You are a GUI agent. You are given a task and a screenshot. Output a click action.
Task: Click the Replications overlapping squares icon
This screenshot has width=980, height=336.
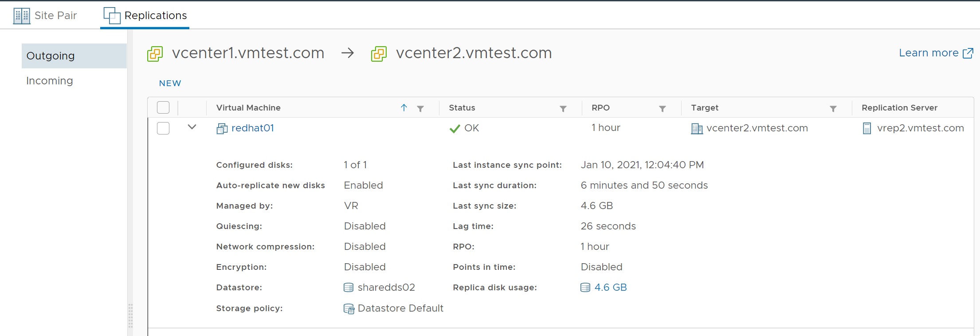point(112,16)
